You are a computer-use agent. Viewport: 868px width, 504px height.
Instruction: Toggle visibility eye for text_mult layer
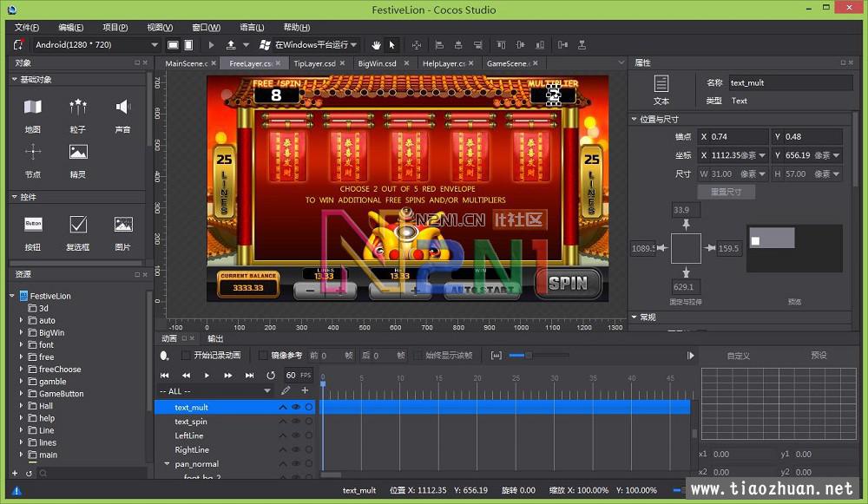296,407
